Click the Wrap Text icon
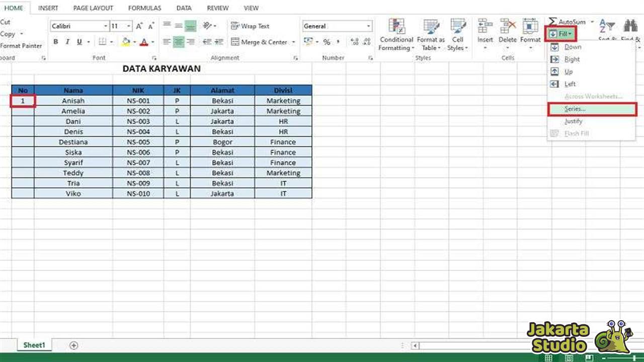This screenshot has height=362, width=644. tap(236, 26)
